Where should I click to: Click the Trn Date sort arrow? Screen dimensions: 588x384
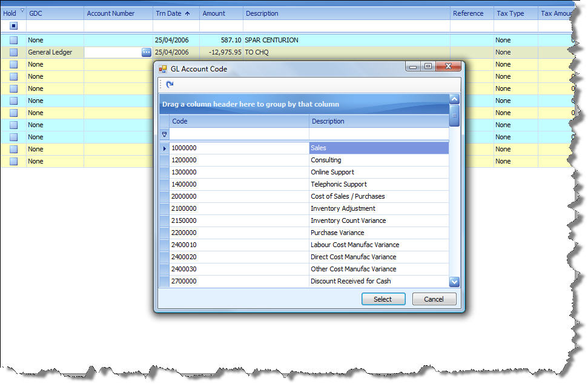[187, 13]
